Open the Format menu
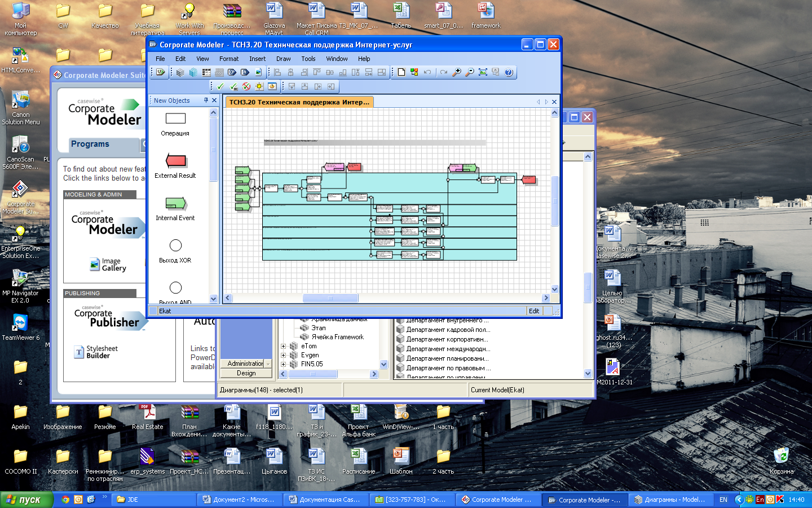The width and height of the screenshot is (812, 508). [x=229, y=59]
